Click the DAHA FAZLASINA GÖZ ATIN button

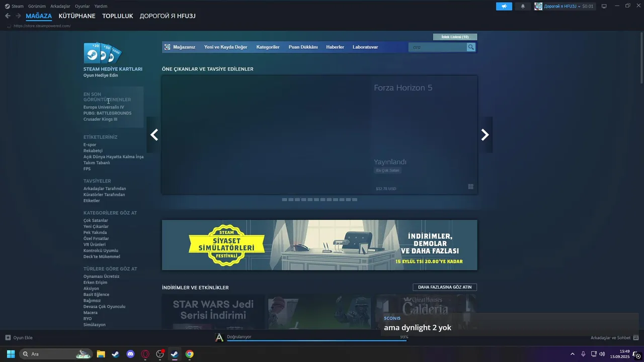tap(445, 287)
